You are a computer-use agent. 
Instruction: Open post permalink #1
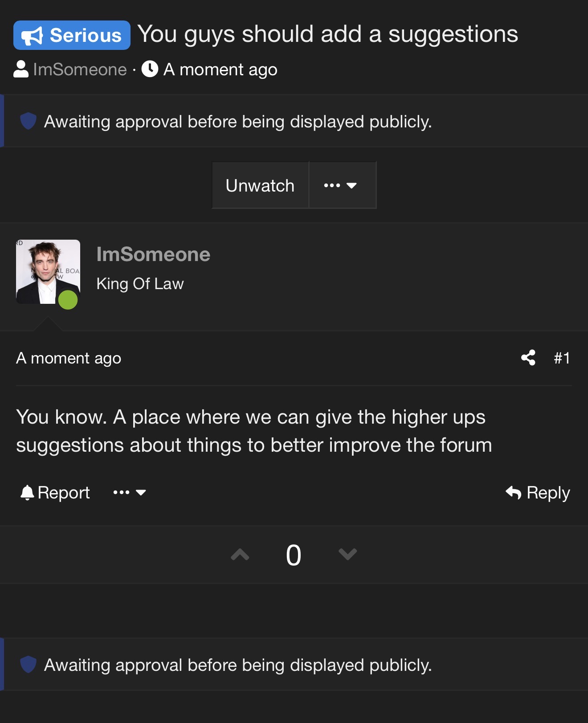point(562,358)
